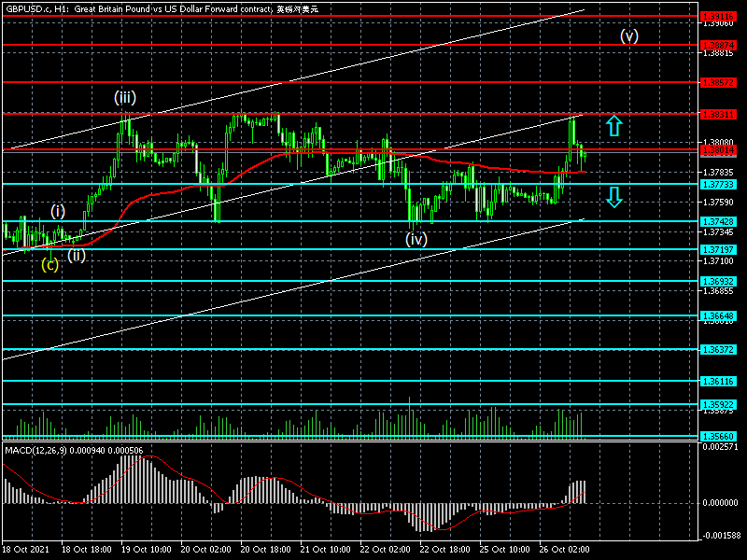Click the 1.37590 price scale value
Image resolution: width=747 pixels, height=560 pixels.
(x=719, y=203)
